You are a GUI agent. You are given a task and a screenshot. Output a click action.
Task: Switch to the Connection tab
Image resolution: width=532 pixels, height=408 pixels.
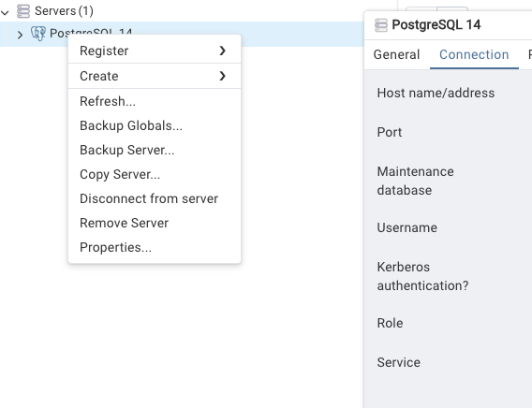click(x=474, y=54)
